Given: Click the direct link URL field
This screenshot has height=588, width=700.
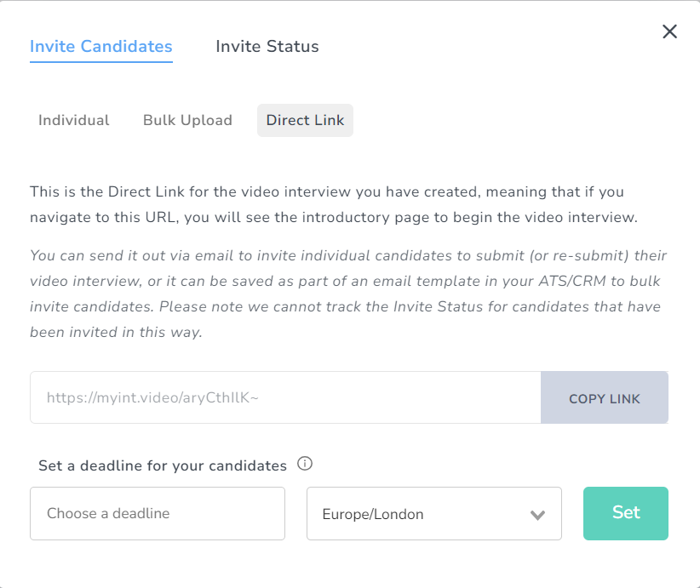Looking at the screenshot, I should coord(285,397).
